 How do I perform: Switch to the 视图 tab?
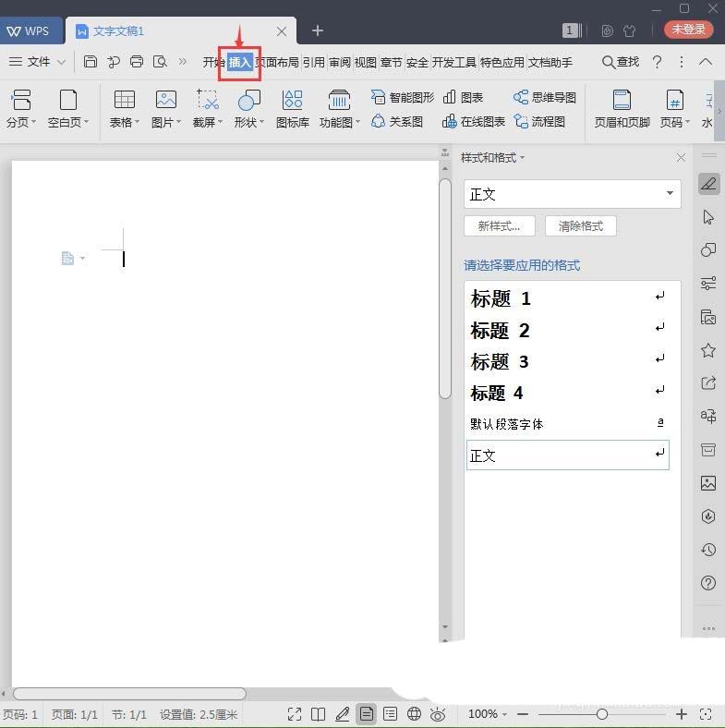(x=366, y=62)
